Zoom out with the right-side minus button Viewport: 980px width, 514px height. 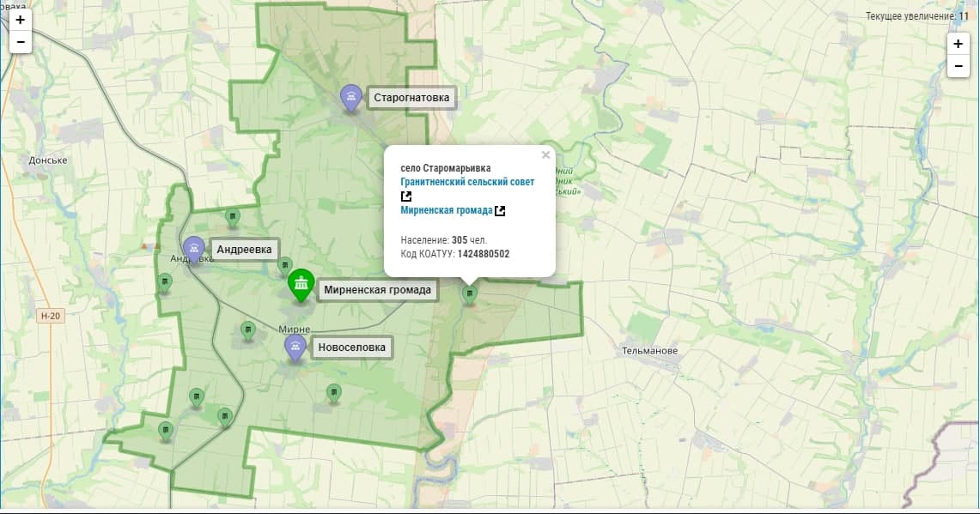pyautogui.click(x=958, y=66)
